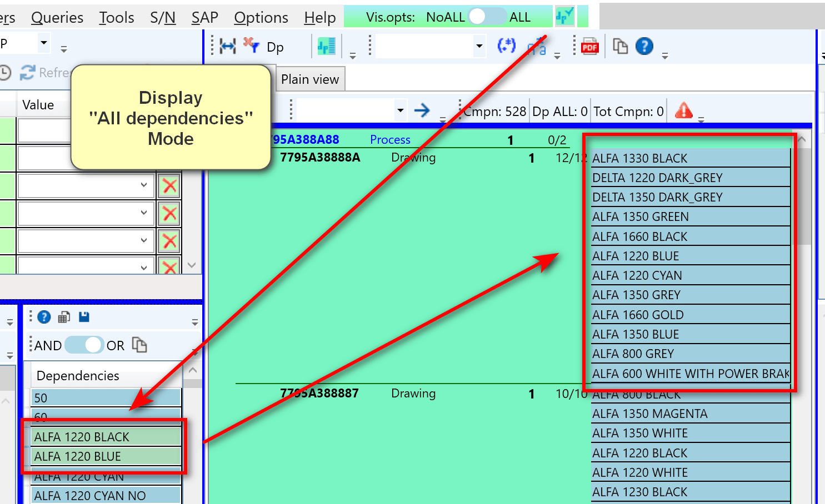Viewport: 825px width, 504px height.
Task: Click the fit-width arrows icon on the toolbar
Action: click(x=227, y=47)
